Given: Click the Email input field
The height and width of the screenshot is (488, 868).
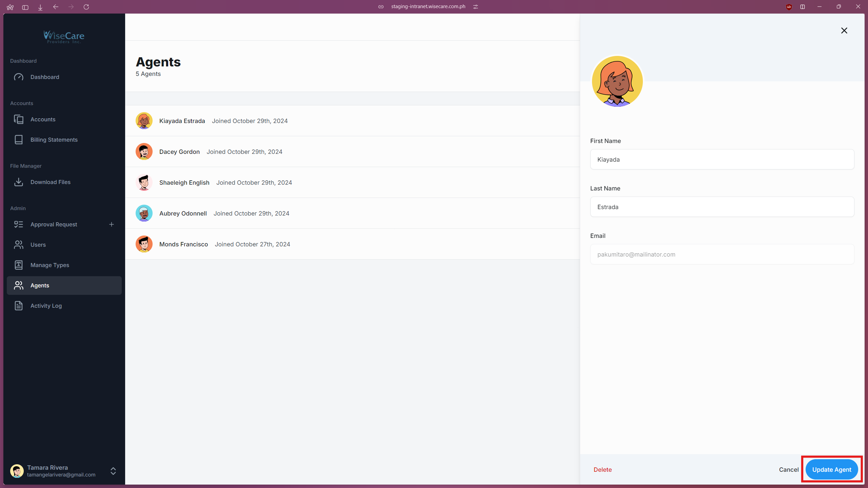Looking at the screenshot, I should 722,254.
